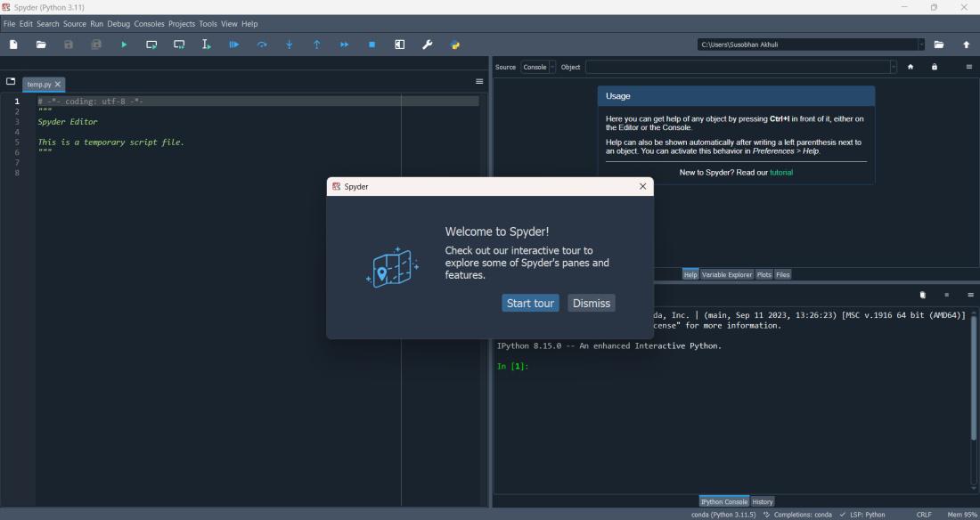Select the IPython Console tab
Viewport: 980px width, 520px height.
click(723, 501)
